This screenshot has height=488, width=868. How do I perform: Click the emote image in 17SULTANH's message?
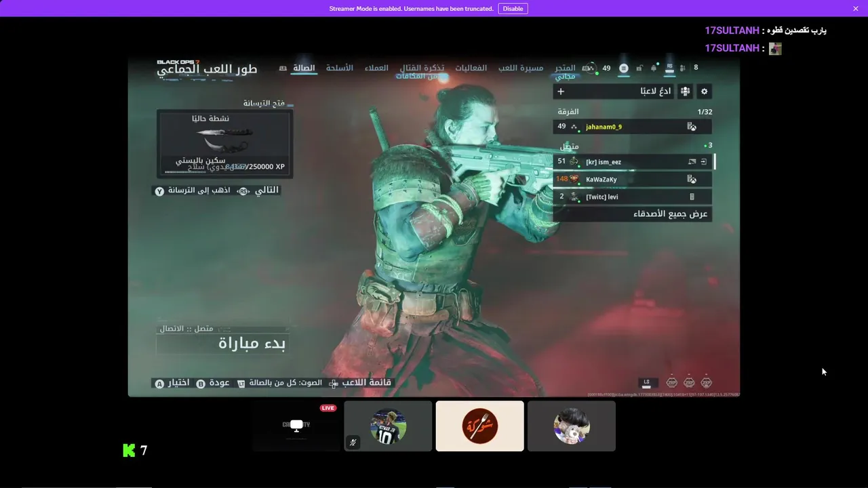775,49
